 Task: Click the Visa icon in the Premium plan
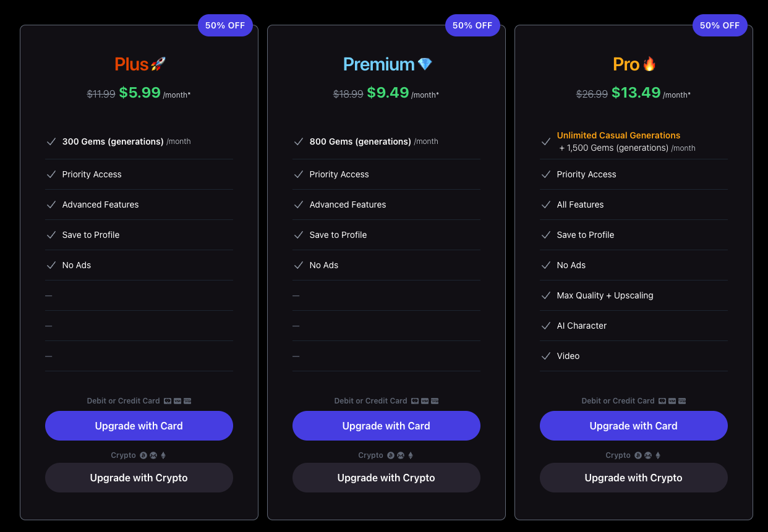(425, 401)
